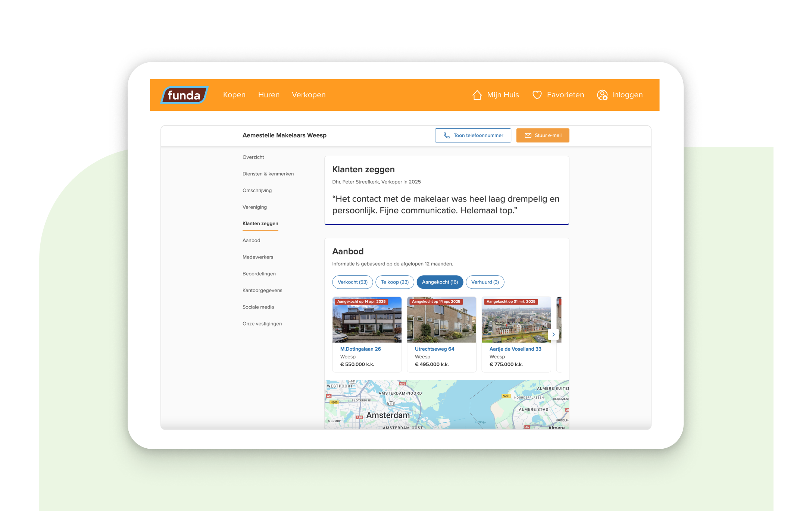
Task: Filter listings by Te koop (23)
Action: tap(395, 282)
